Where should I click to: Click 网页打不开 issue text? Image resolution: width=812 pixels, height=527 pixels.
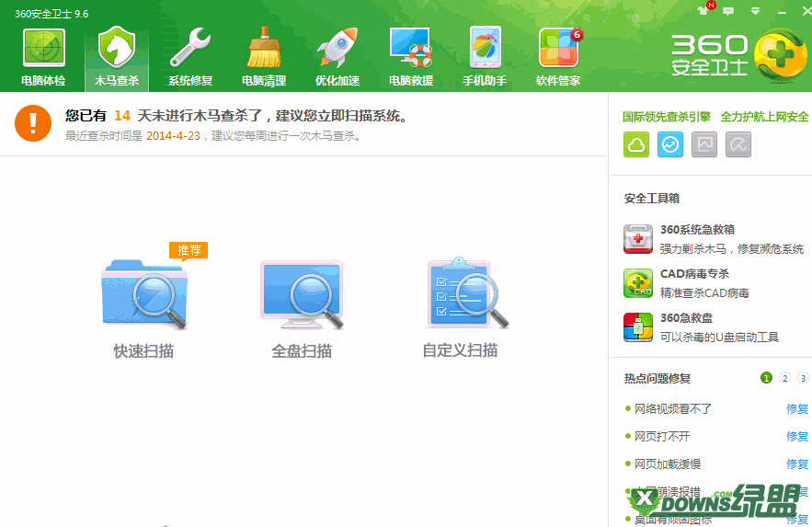(x=662, y=436)
